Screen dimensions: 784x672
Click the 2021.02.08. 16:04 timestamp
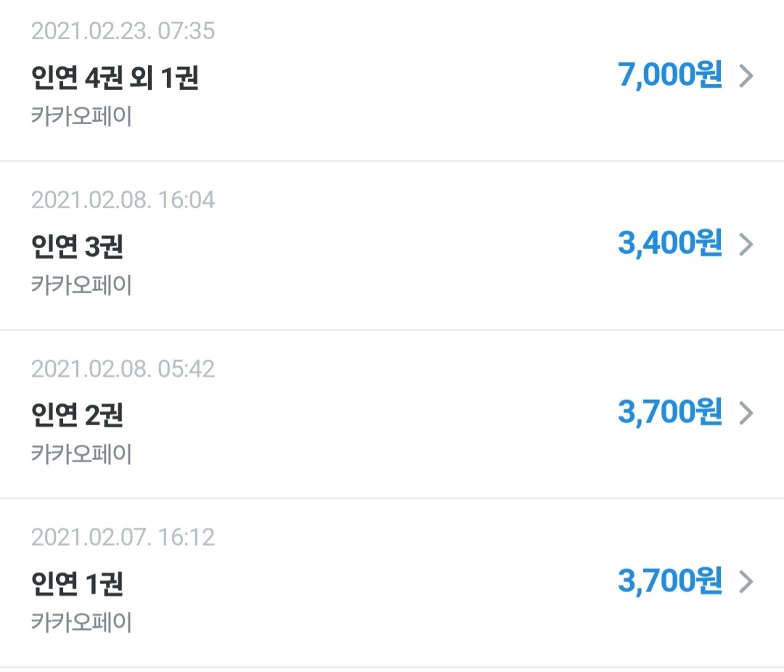pyautogui.click(x=123, y=200)
